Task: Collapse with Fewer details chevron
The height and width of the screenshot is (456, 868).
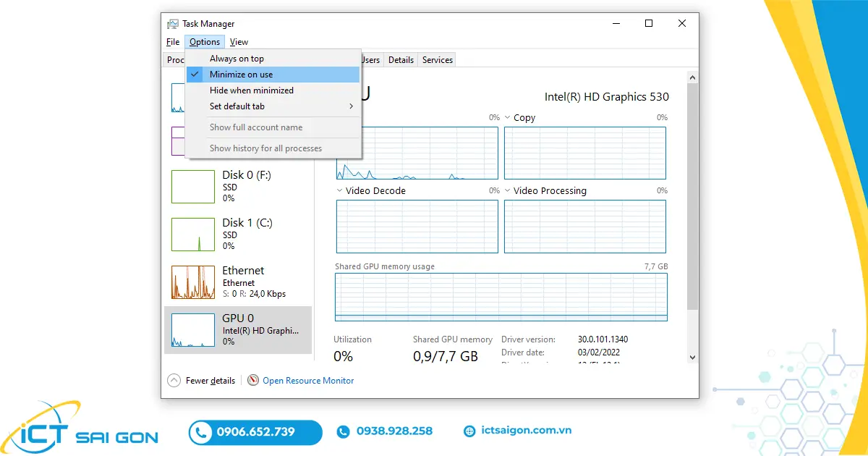Action: click(174, 380)
